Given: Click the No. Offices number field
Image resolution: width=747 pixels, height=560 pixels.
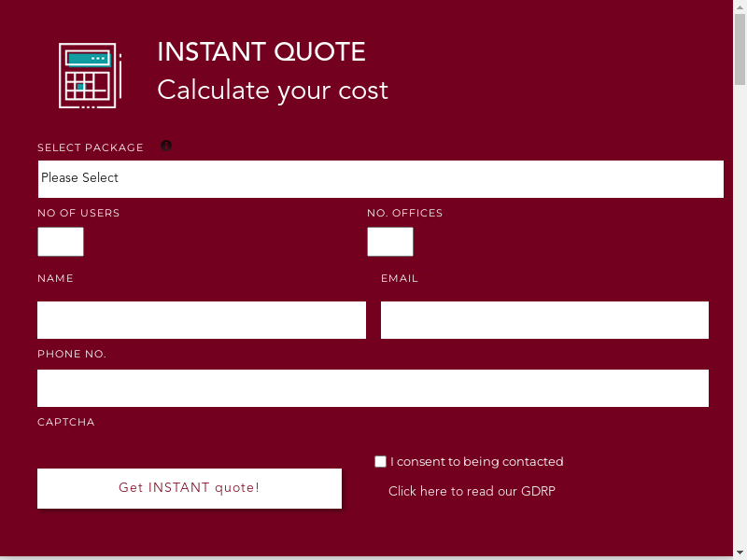Looking at the screenshot, I should [390, 242].
